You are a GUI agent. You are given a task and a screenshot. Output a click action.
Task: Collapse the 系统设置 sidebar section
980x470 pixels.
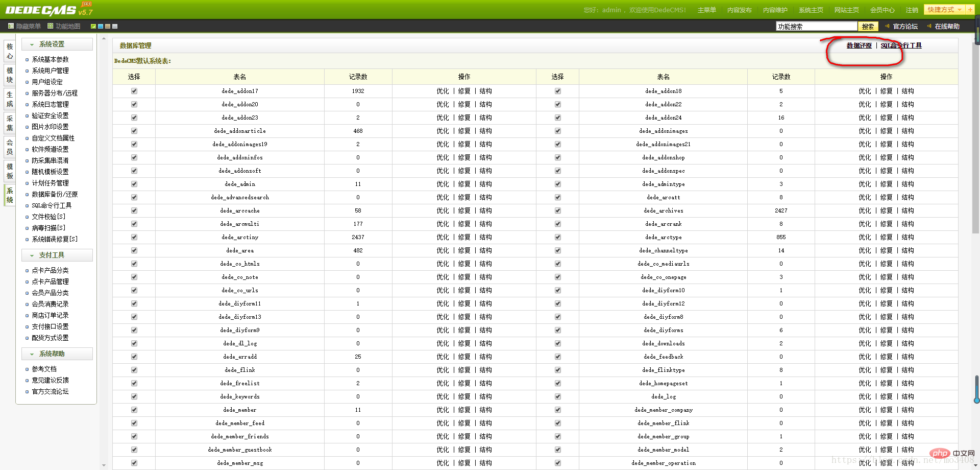click(x=57, y=44)
